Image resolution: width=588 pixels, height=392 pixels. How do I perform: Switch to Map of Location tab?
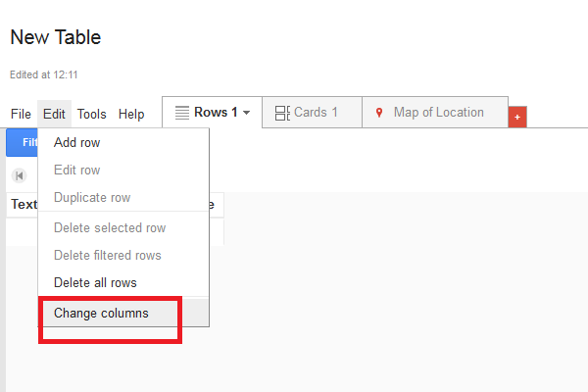[x=435, y=112]
